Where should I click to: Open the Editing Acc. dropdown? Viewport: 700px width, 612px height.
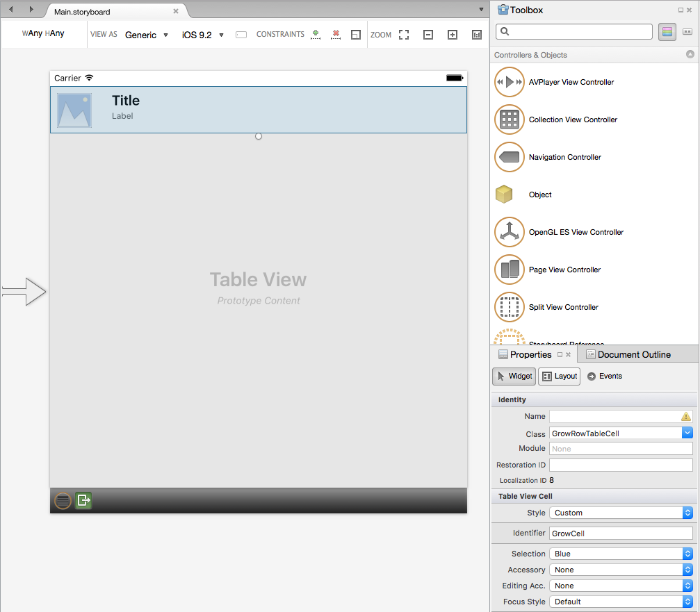pyautogui.click(x=621, y=586)
